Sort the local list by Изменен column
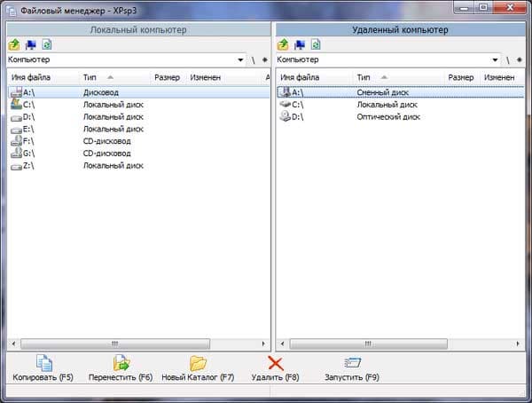Image resolution: width=532 pixels, height=403 pixels. [x=224, y=77]
